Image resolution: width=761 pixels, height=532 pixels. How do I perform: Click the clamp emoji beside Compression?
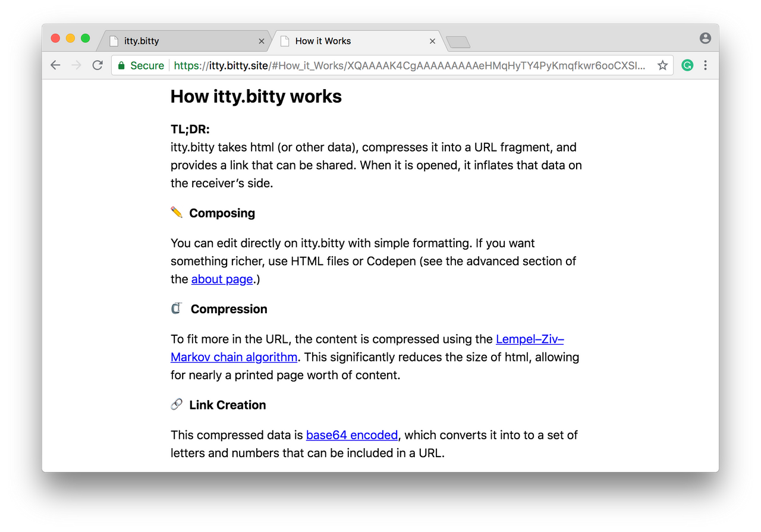click(x=176, y=309)
